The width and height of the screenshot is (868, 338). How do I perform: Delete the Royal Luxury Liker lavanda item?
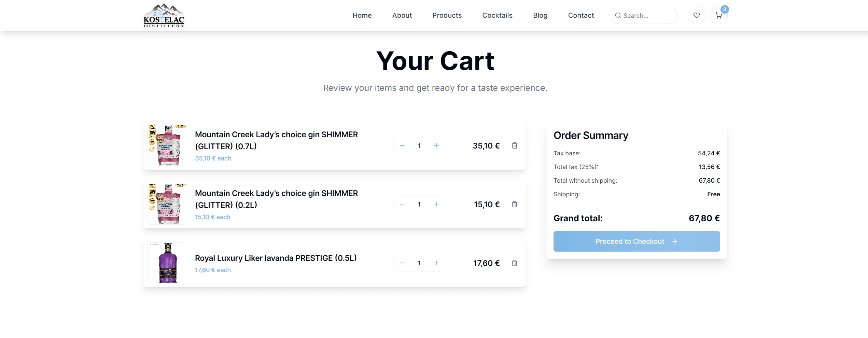(x=515, y=263)
